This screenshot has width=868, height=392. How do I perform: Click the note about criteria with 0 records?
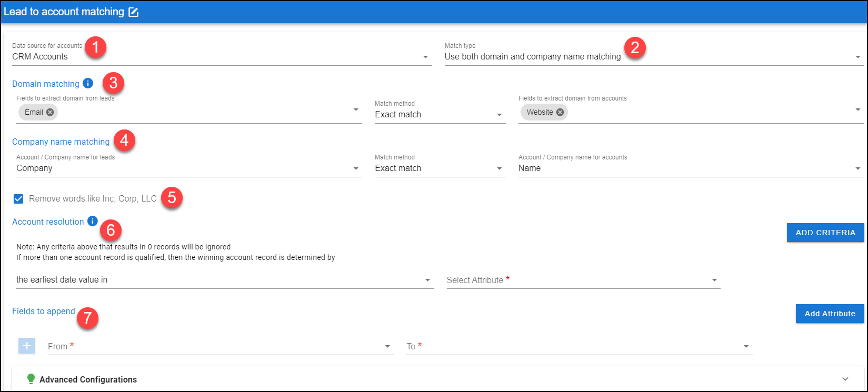pos(123,246)
